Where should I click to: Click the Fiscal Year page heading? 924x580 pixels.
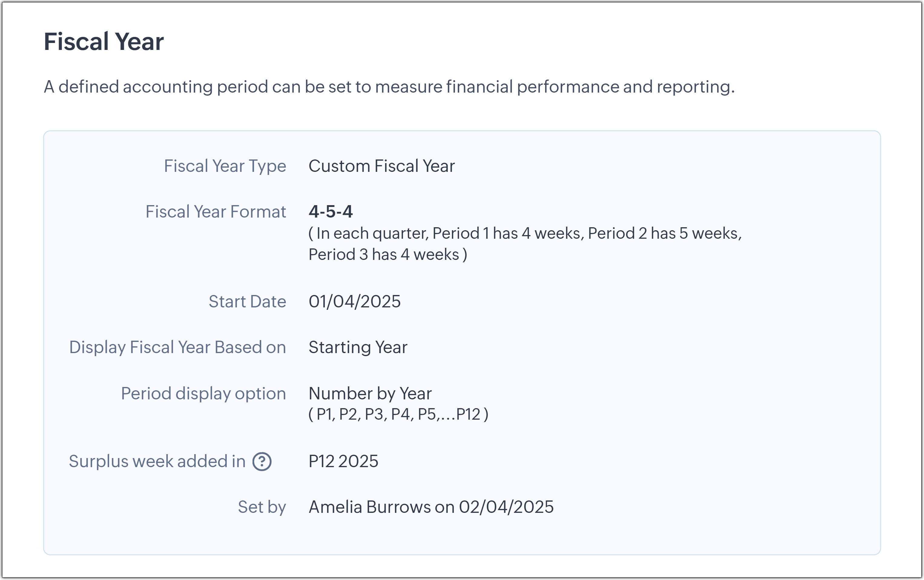(x=104, y=41)
